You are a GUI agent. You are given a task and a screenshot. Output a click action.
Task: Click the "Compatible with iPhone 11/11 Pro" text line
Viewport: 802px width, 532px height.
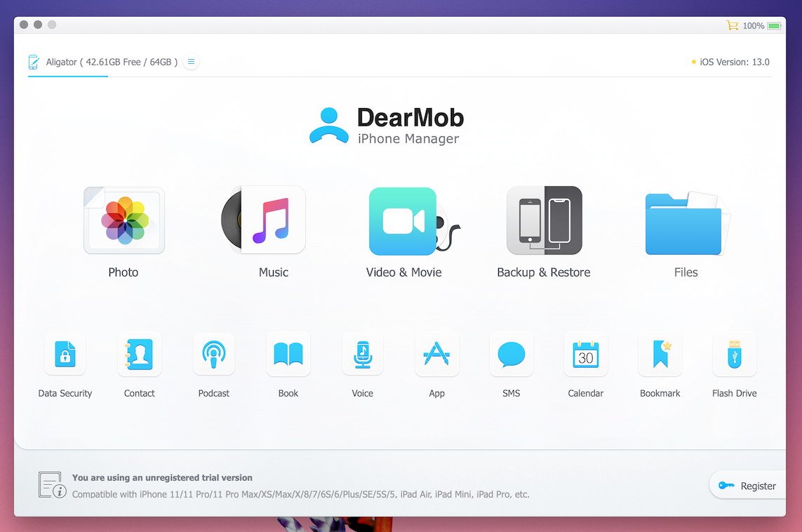pos(301,494)
